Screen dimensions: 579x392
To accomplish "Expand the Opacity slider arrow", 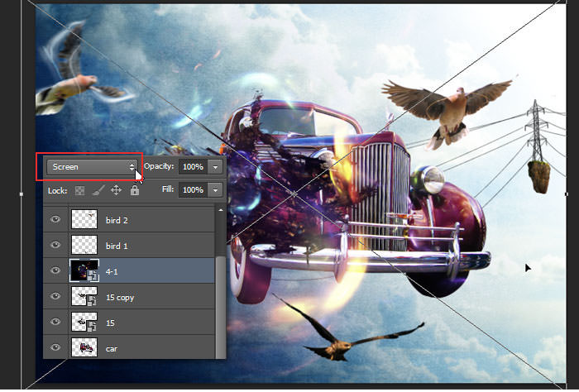I will (215, 167).
